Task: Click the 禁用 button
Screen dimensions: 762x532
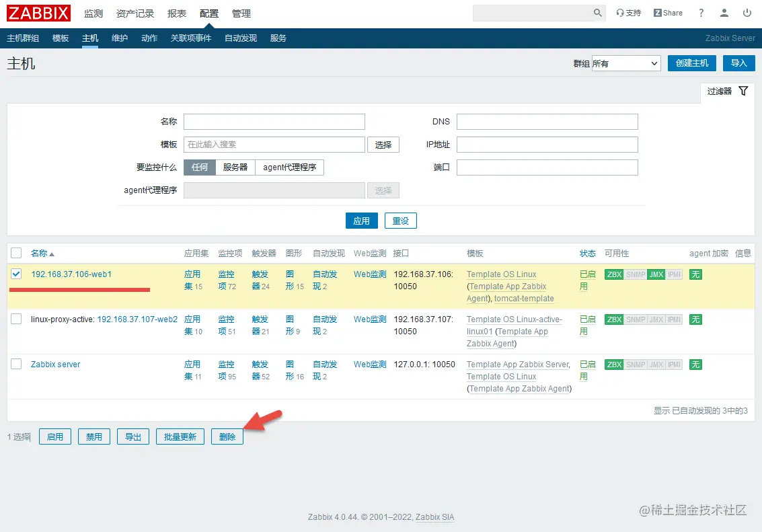Action: click(93, 436)
